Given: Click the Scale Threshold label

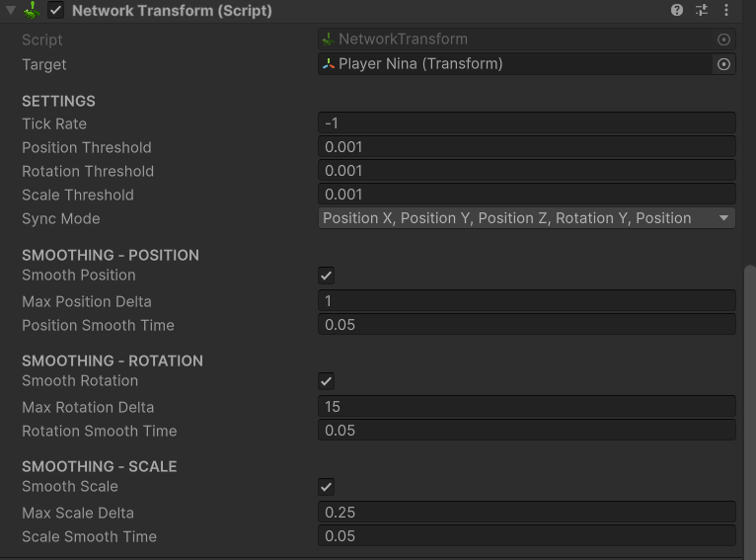Looking at the screenshot, I should [x=78, y=195].
